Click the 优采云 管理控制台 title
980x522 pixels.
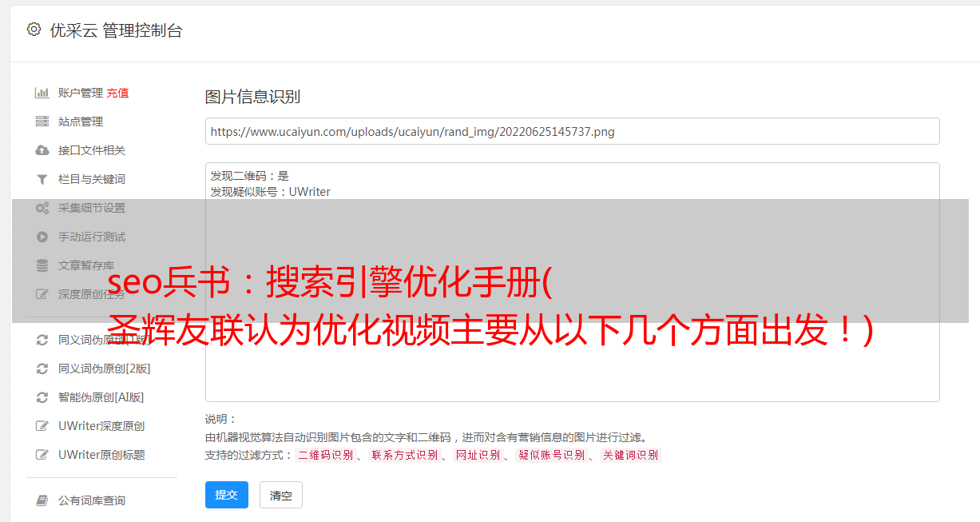pos(116,30)
